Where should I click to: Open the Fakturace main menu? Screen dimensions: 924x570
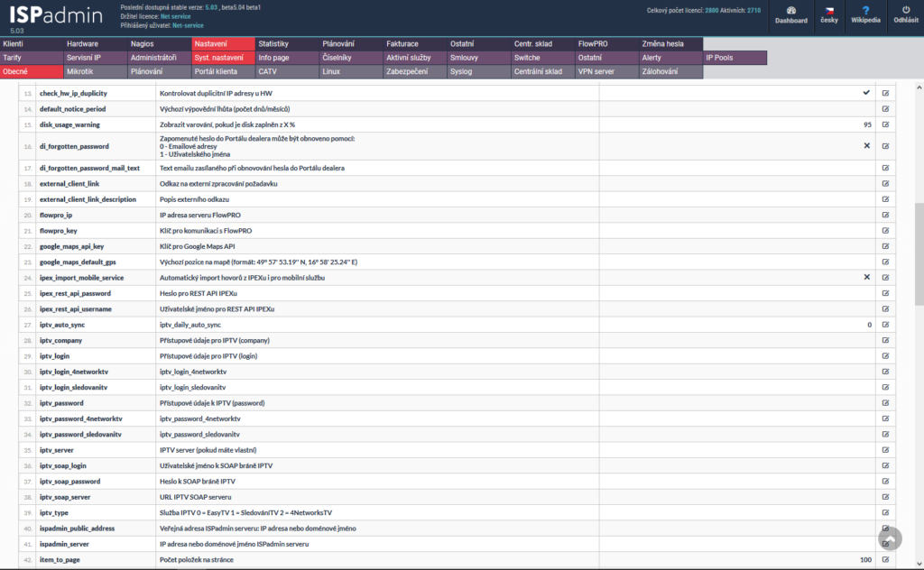click(402, 43)
